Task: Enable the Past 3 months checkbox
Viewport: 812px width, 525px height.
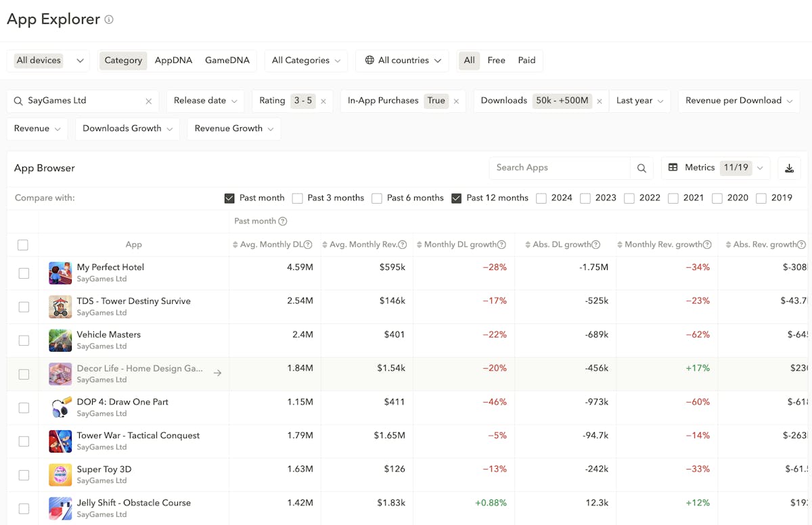Action: (x=297, y=198)
